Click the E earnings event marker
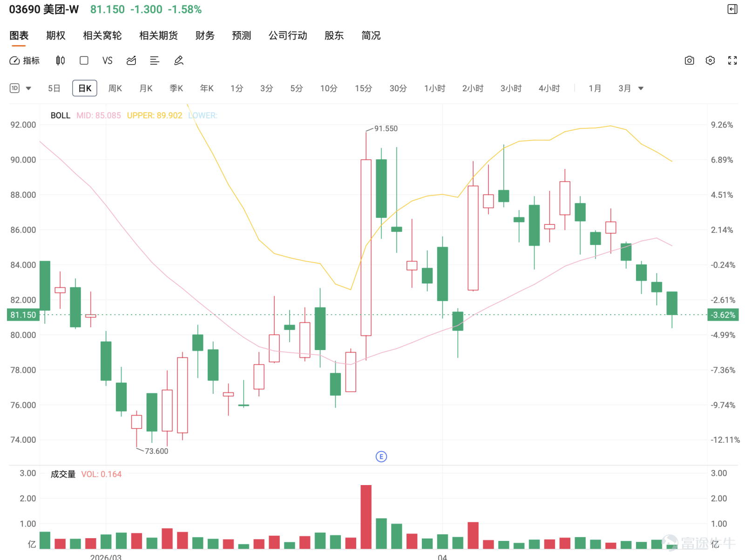This screenshot has height=560, width=745. pyautogui.click(x=381, y=457)
